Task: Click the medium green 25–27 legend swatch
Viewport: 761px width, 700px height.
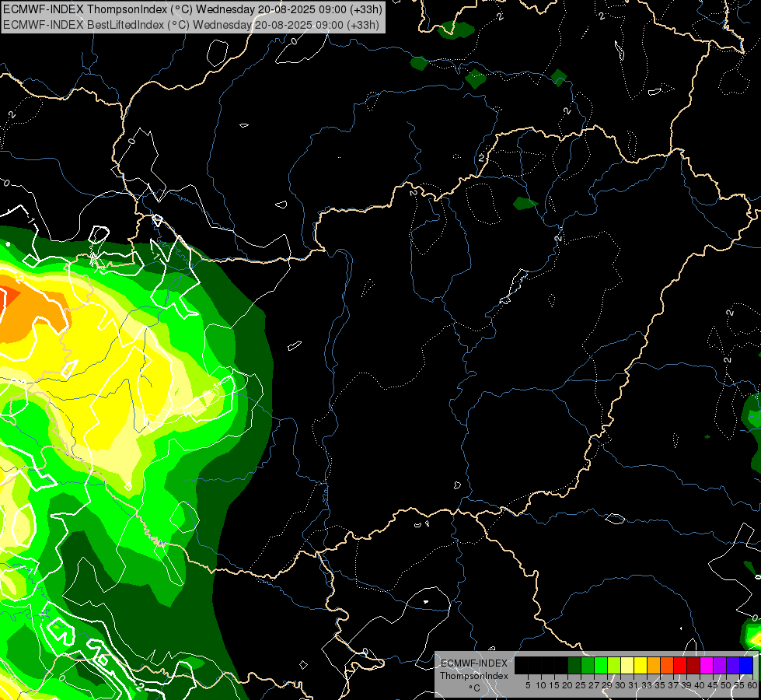Action: pos(588,666)
